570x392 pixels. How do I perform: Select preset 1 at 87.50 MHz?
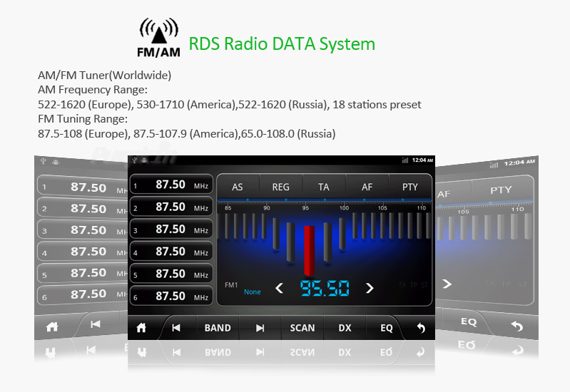[171, 185]
